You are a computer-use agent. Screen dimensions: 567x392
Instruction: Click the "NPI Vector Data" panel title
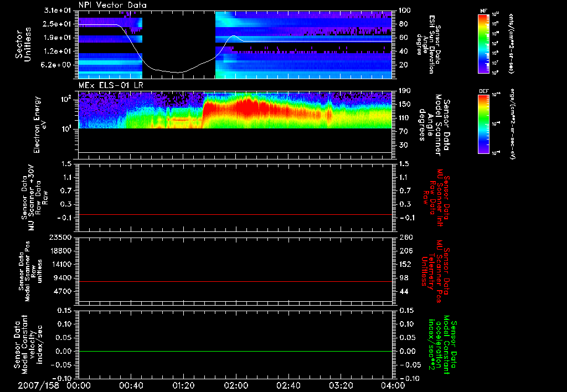[112, 5]
